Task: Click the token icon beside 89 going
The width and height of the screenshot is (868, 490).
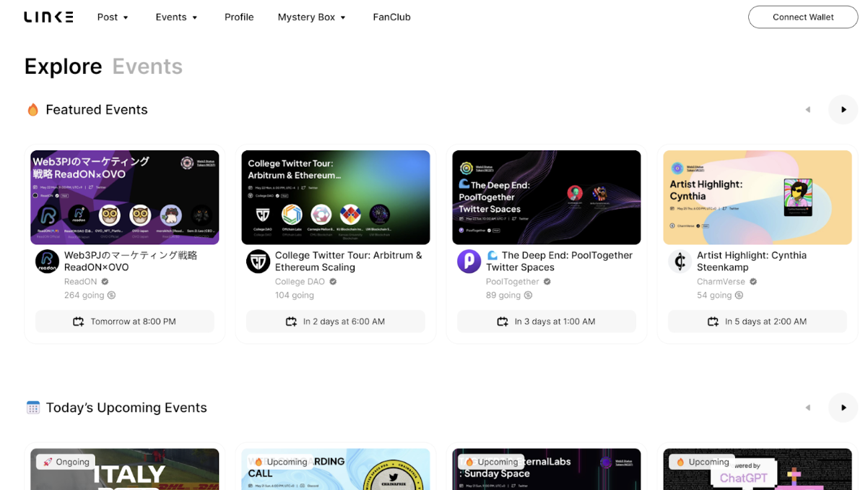Action: point(528,295)
